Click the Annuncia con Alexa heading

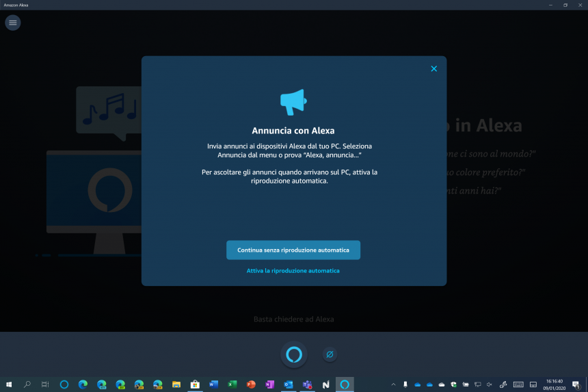tap(293, 131)
